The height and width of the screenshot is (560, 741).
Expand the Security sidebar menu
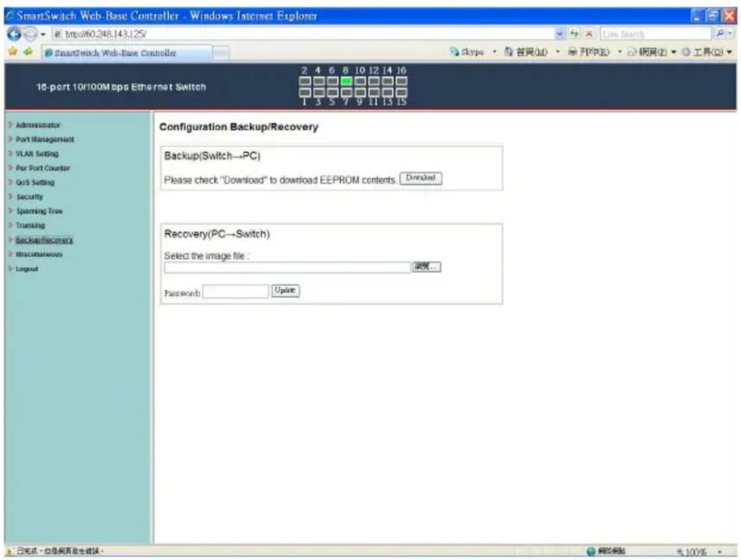pyautogui.click(x=29, y=197)
